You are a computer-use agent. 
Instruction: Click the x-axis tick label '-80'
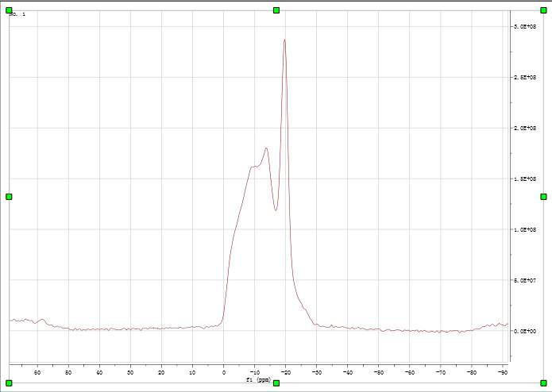click(x=471, y=373)
